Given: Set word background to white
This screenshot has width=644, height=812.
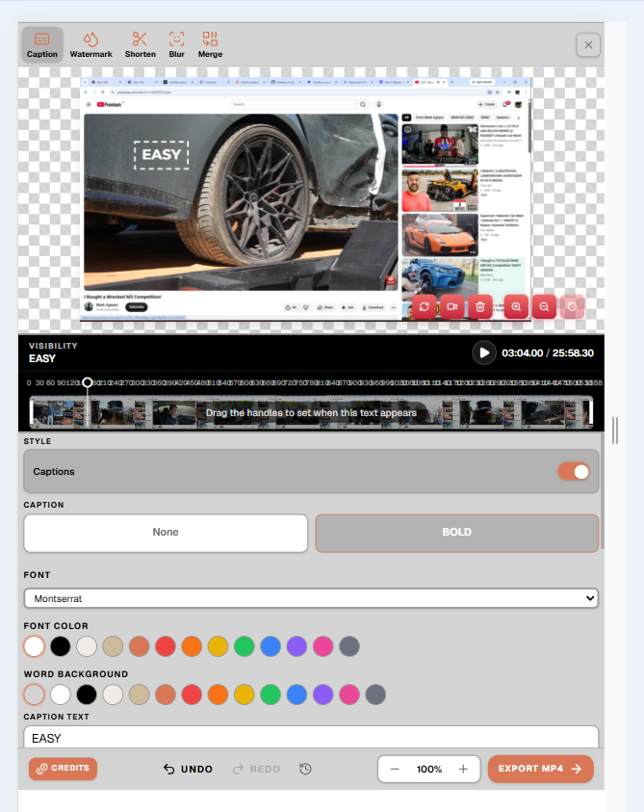Looking at the screenshot, I should 61,694.
